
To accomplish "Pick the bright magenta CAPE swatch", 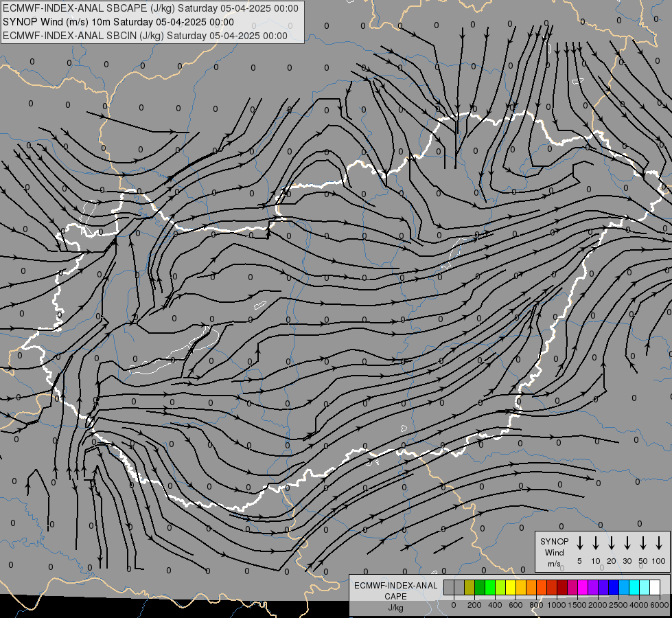I will tap(583, 587).
